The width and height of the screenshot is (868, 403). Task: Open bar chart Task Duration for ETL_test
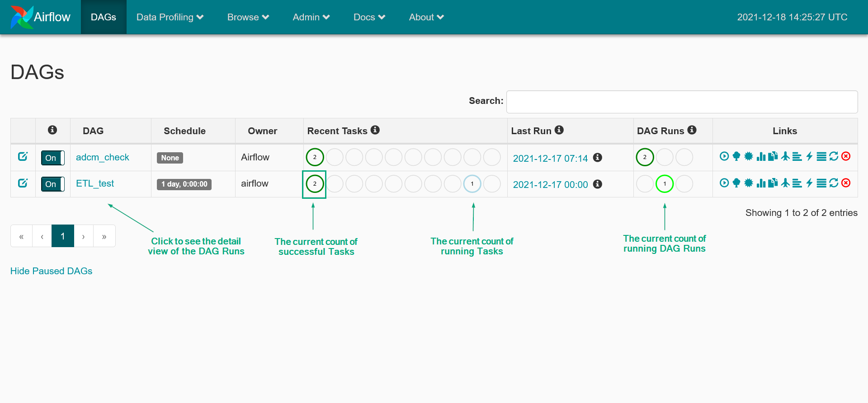coord(761,183)
